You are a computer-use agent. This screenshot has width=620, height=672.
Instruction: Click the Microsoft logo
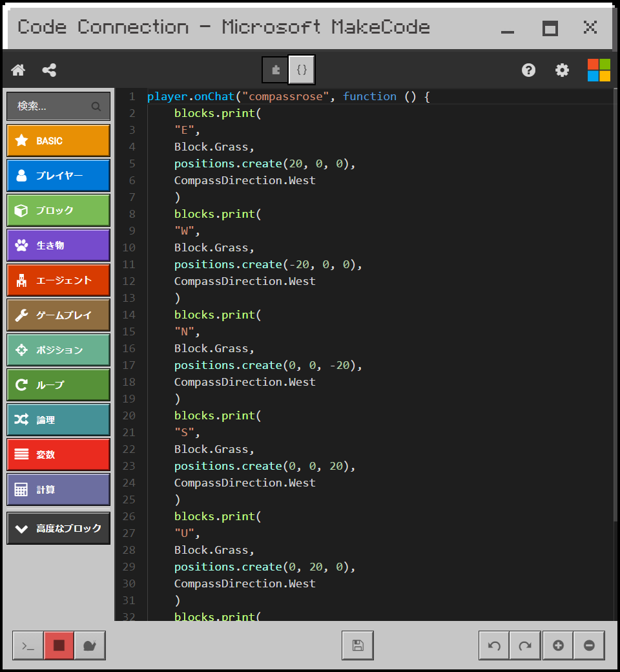click(x=599, y=70)
